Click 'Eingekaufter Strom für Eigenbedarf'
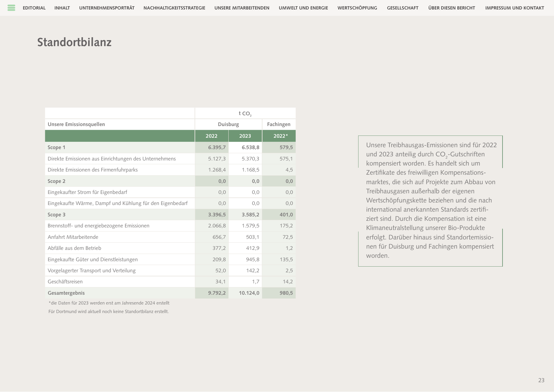 tap(87, 192)
